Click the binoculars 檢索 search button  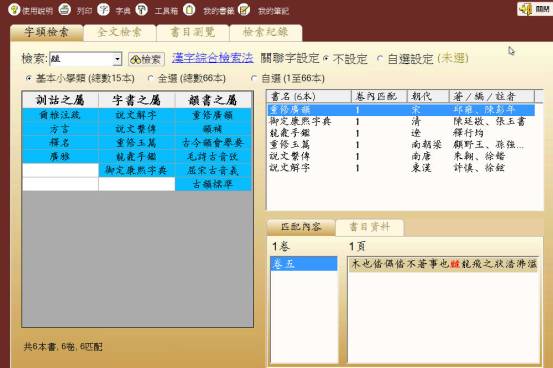click(x=146, y=59)
